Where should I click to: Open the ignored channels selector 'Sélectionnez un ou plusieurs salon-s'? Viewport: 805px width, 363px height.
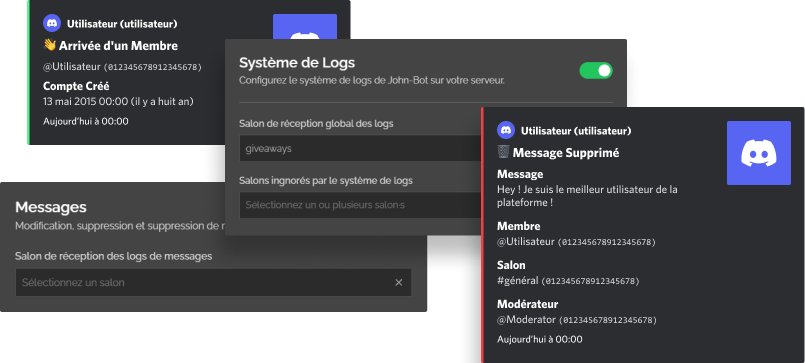click(x=360, y=205)
